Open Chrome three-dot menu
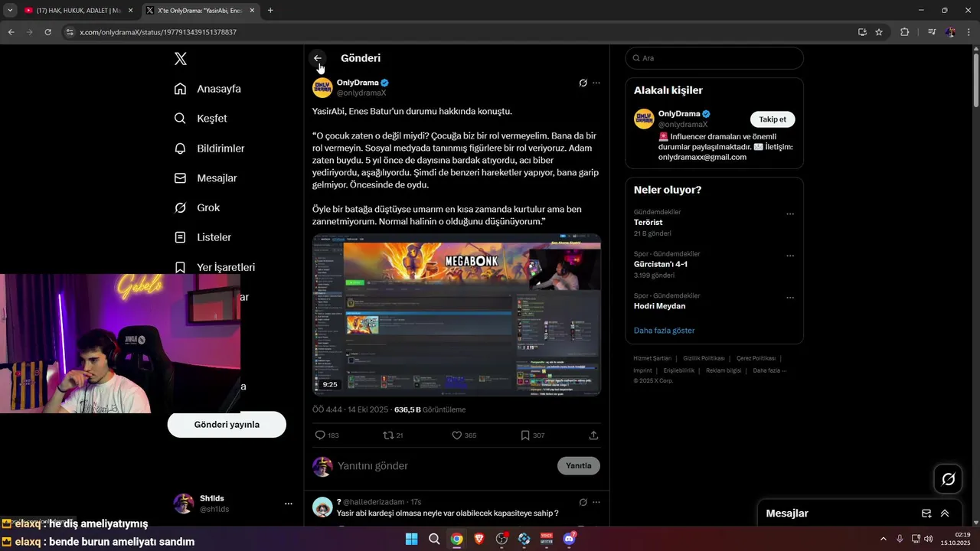 pos(969,32)
